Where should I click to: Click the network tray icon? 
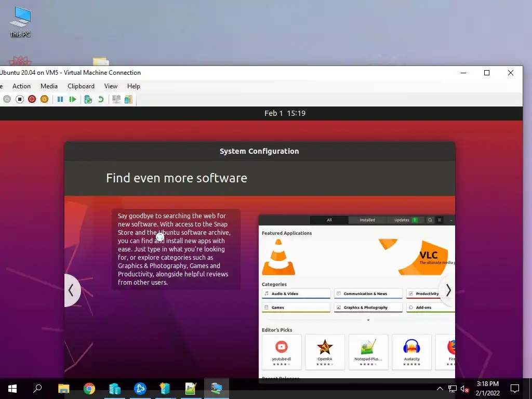click(x=453, y=389)
